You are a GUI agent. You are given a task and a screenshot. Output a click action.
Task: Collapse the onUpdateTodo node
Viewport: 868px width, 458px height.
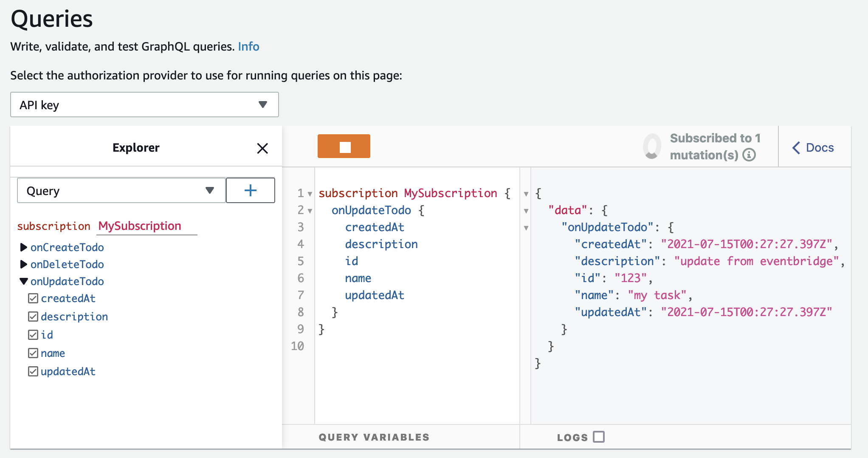pyautogui.click(x=24, y=281)
